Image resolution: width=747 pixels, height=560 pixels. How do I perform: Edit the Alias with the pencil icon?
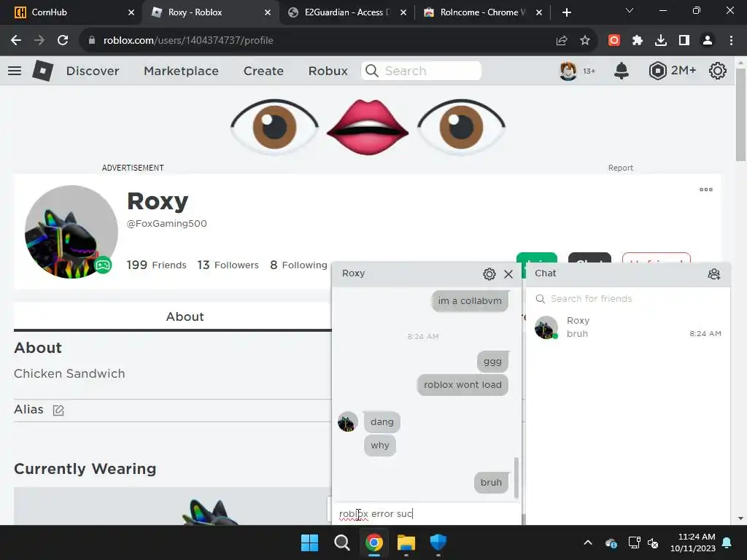pos(58,410)
